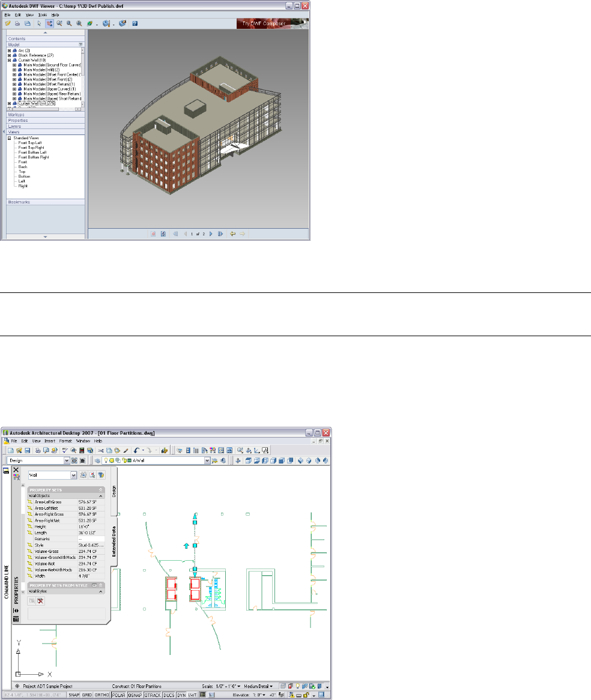
Task: Toggle DUCS in status bar
Action: (x=169, y=695)
